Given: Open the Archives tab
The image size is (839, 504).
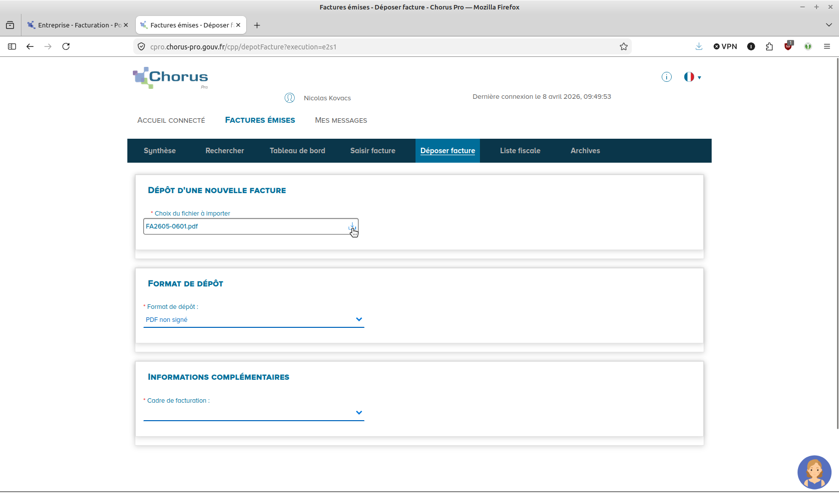Looking at the screenshot, I should click(x=585, y=151).
